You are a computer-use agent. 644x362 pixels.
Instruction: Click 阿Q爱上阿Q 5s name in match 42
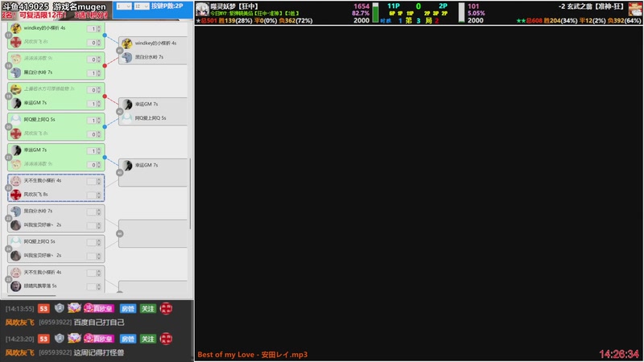point(151,118)
